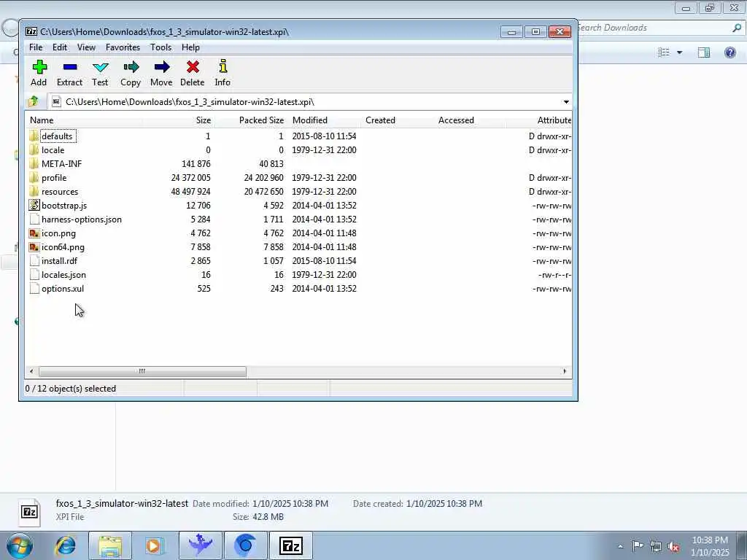Screen dimensions: 747x560
Task: Sort by the Packed Size column header
Action: click(x=251, y=120)
